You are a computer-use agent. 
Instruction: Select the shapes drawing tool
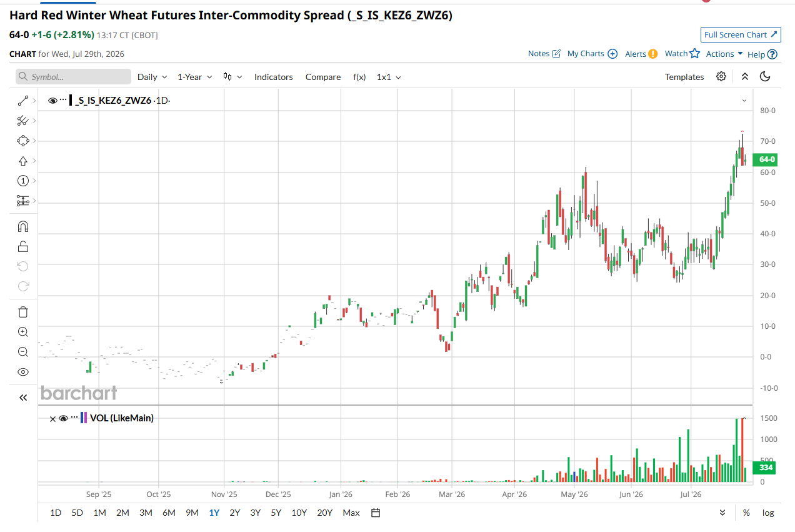23,141
